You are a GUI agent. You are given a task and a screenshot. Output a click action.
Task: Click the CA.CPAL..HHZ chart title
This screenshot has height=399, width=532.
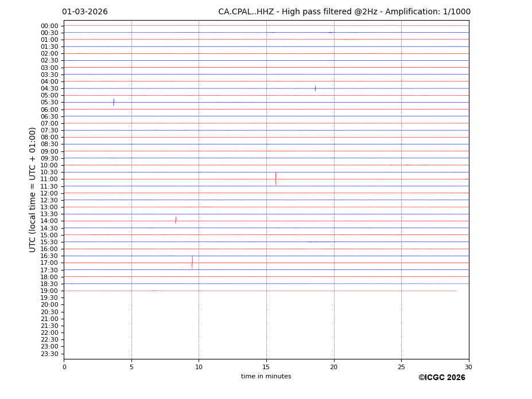click(344, 12)
